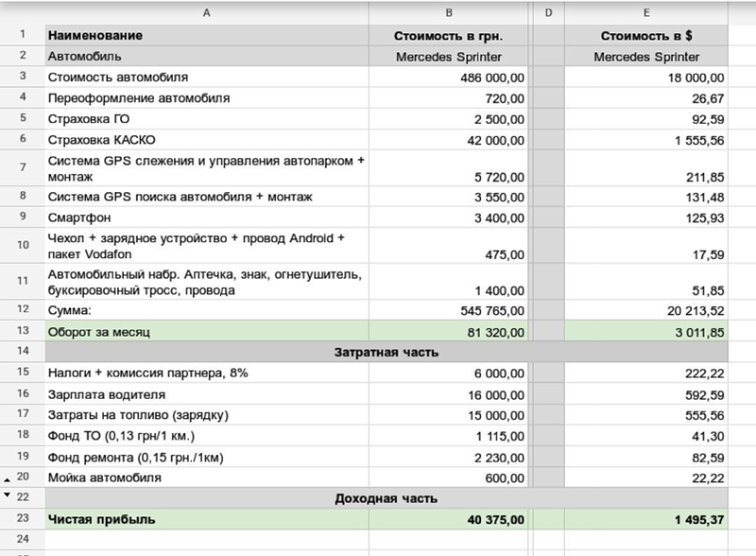Image resolution: width=756 pixels, height=556 pixels.
Task: Select the value 81 320,00
Action: coord(449,332)
